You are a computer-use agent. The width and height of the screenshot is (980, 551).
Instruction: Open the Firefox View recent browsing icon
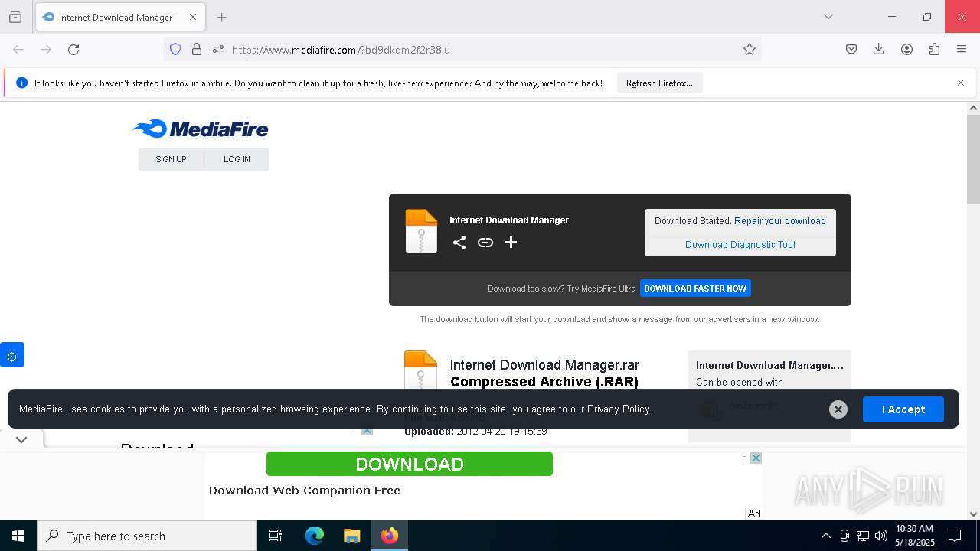coord(15,17)
